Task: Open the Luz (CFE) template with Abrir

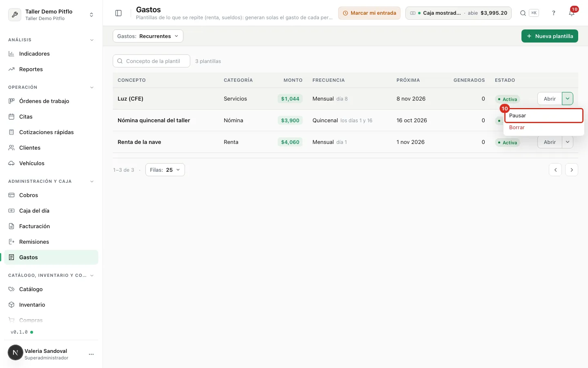Action: (x=550, y=99)
